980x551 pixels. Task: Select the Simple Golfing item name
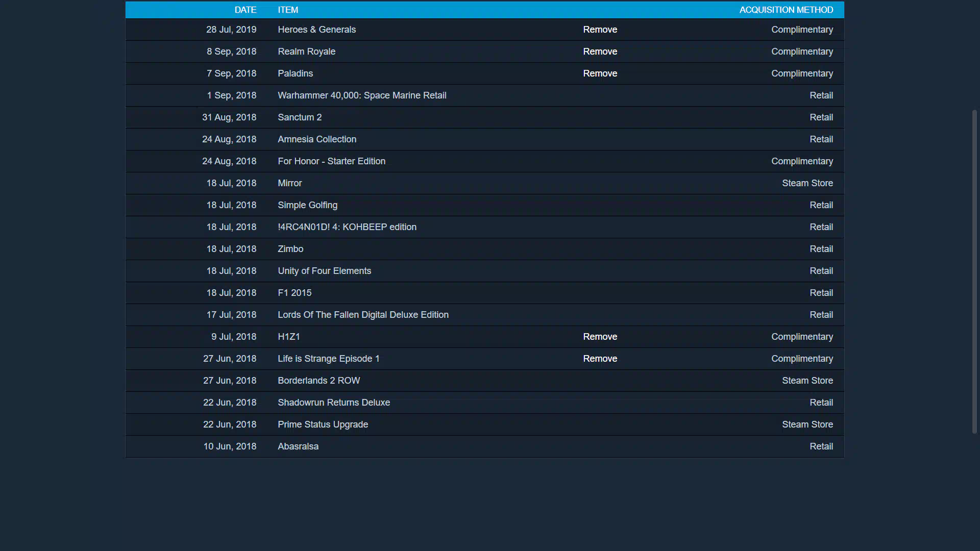coord(307,205)
